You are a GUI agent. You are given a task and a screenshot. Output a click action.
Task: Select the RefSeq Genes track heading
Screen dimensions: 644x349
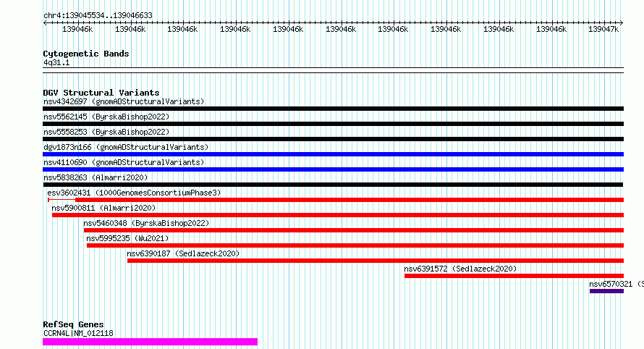click(73, 324)
